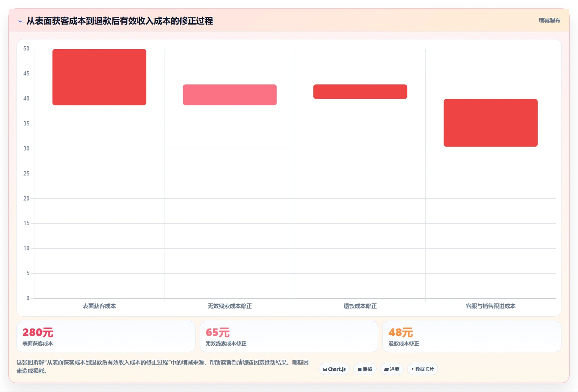Image resolution: width=578 pixels, height=392 pixels.
Task: Click the chart title 从表面获客成本到退款后有效收入成本的修正过程
Action: [x=120, y=21]
